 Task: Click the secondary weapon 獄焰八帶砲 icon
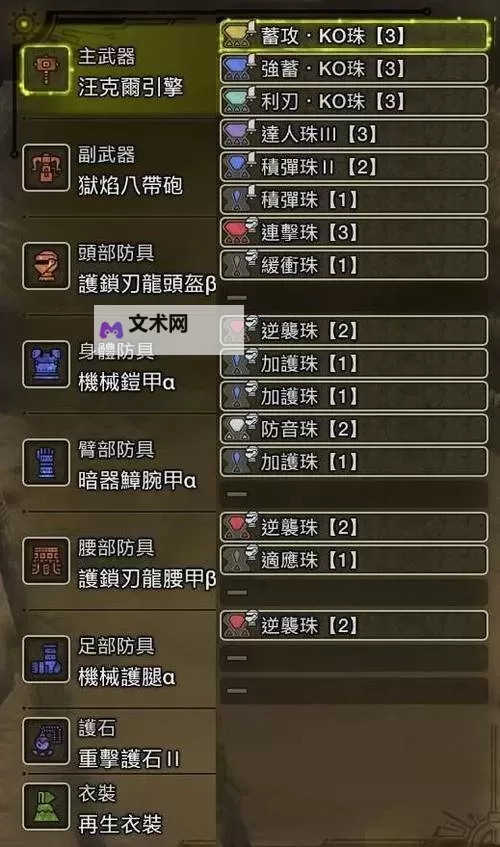tap(46, 168)
